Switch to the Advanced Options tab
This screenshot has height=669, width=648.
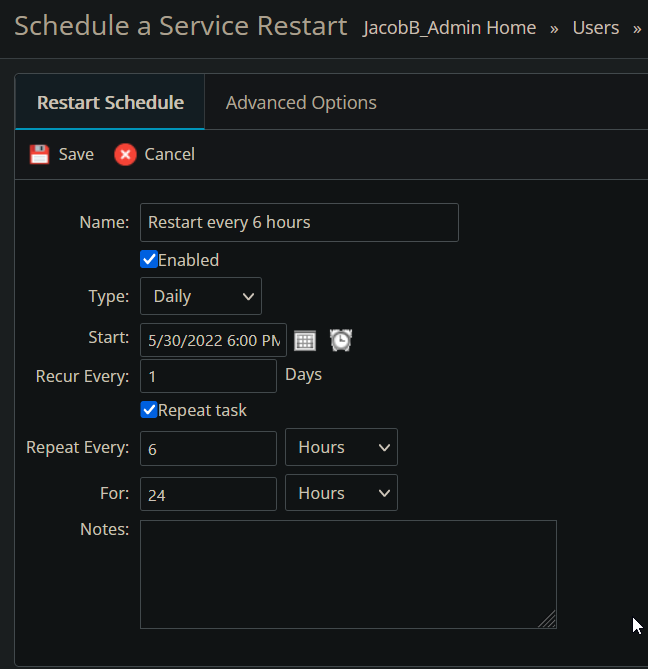click(x=301, y=102)
